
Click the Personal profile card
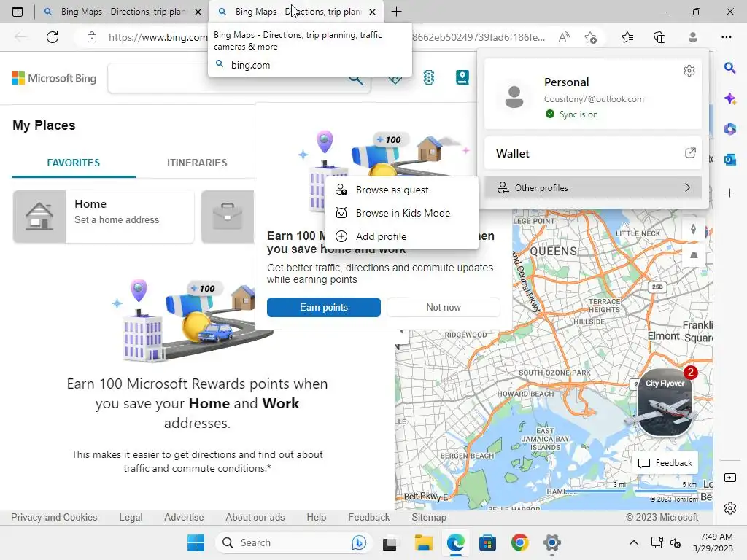coord(593,94)
